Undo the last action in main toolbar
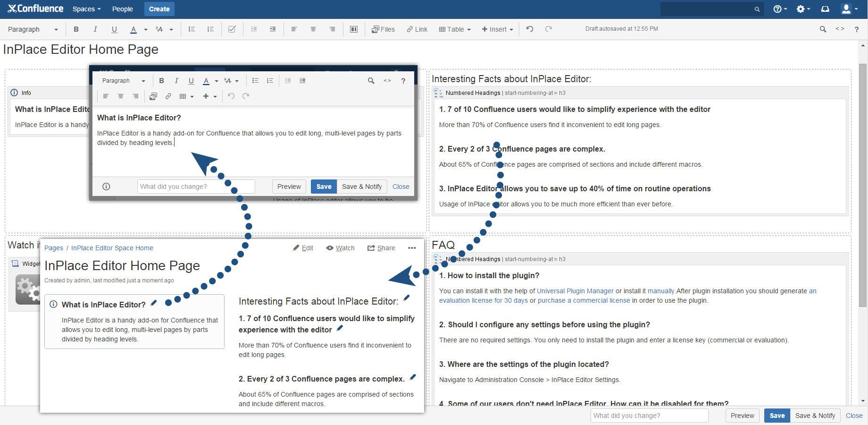Screen dimensions: 868x425 point(530,29)
